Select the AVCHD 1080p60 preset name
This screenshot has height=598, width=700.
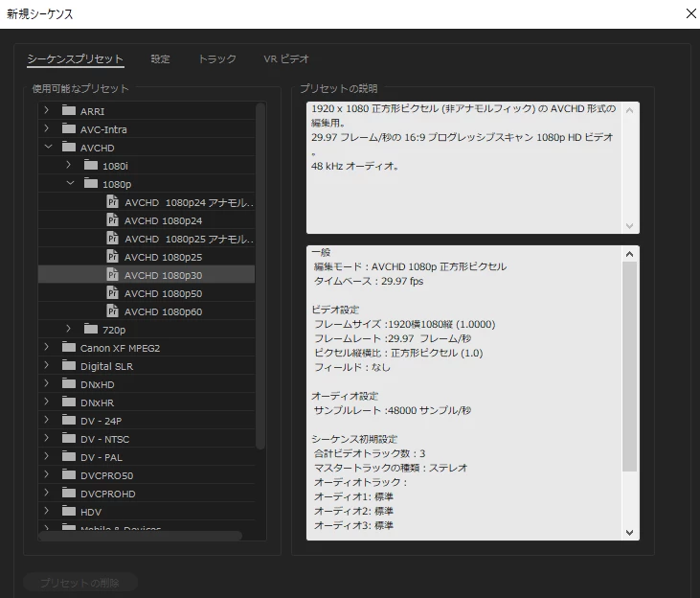[164, 312]
